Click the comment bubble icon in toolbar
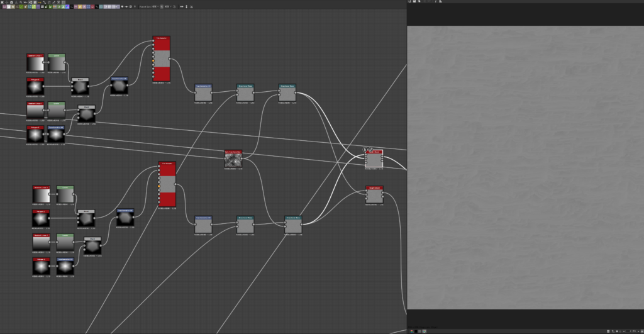 (x=122, y=6)
